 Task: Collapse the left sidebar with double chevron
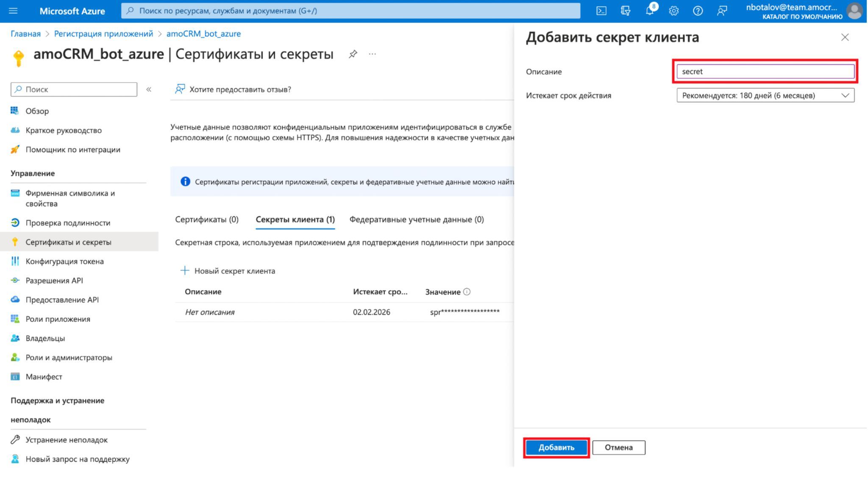(x=149, y=89)
